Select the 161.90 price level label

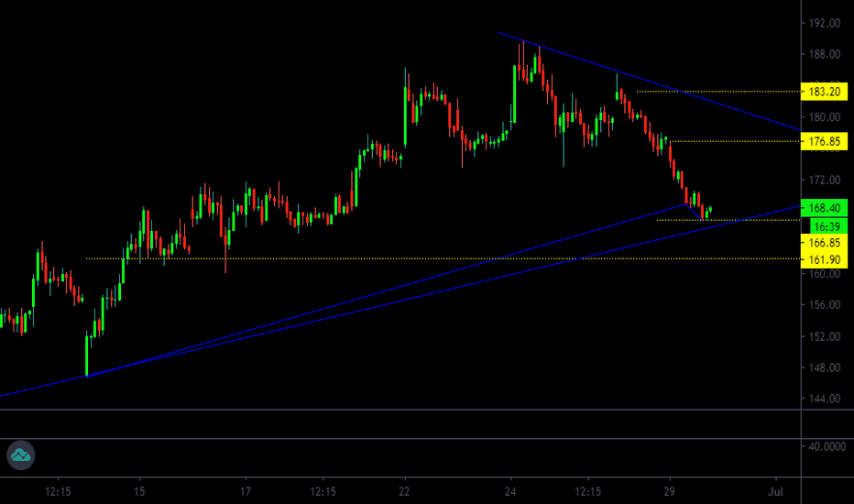click(x=825, y=259)
